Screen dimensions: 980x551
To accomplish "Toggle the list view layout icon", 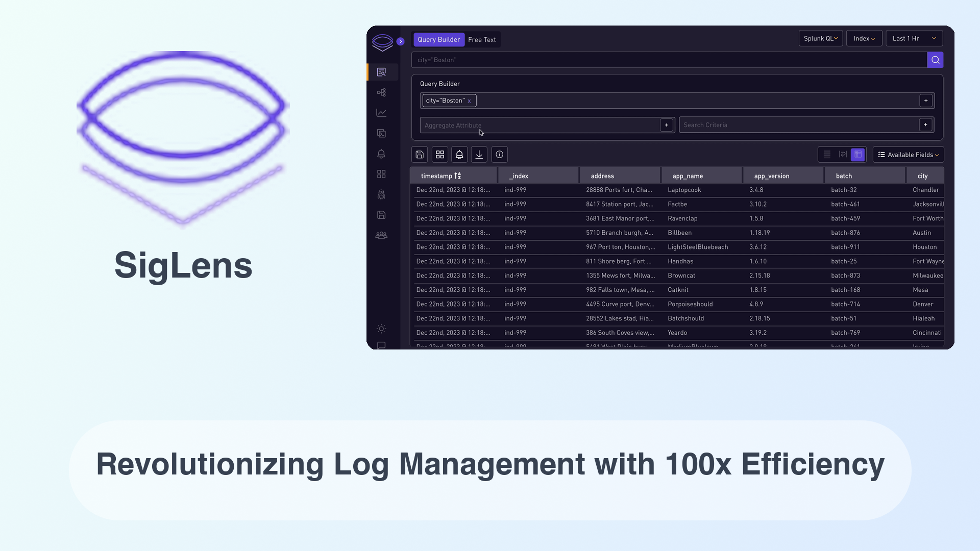I will click(827, 155).
